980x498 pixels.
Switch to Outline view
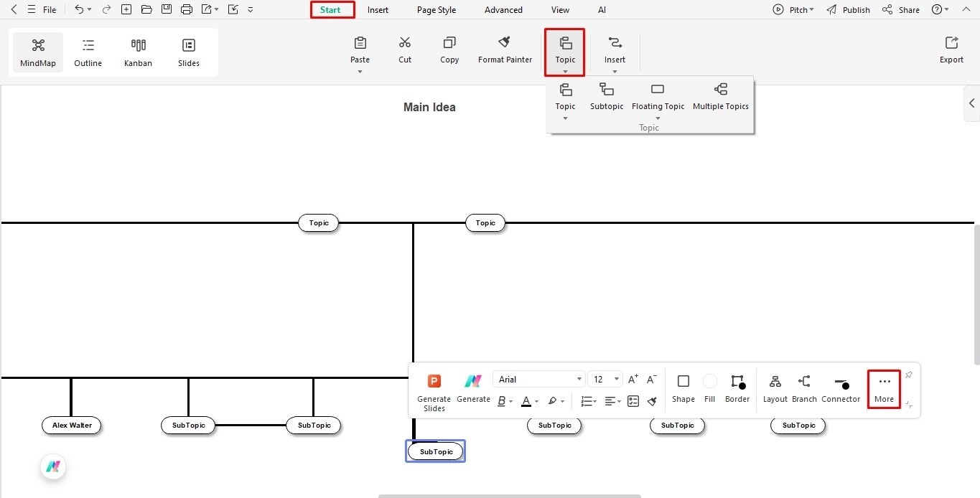[x=88, y=51]
